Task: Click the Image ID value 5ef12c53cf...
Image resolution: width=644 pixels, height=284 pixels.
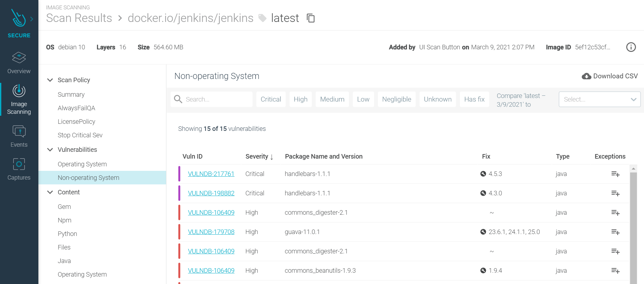Action: tap(592, 47)
